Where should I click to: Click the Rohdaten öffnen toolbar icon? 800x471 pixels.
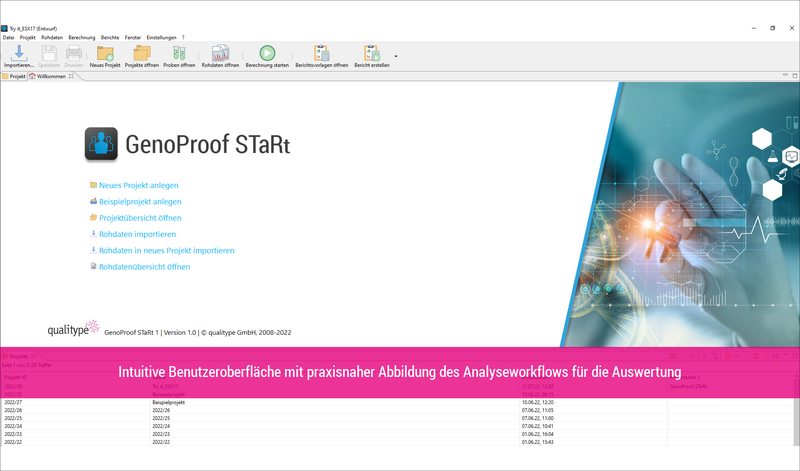220,54
